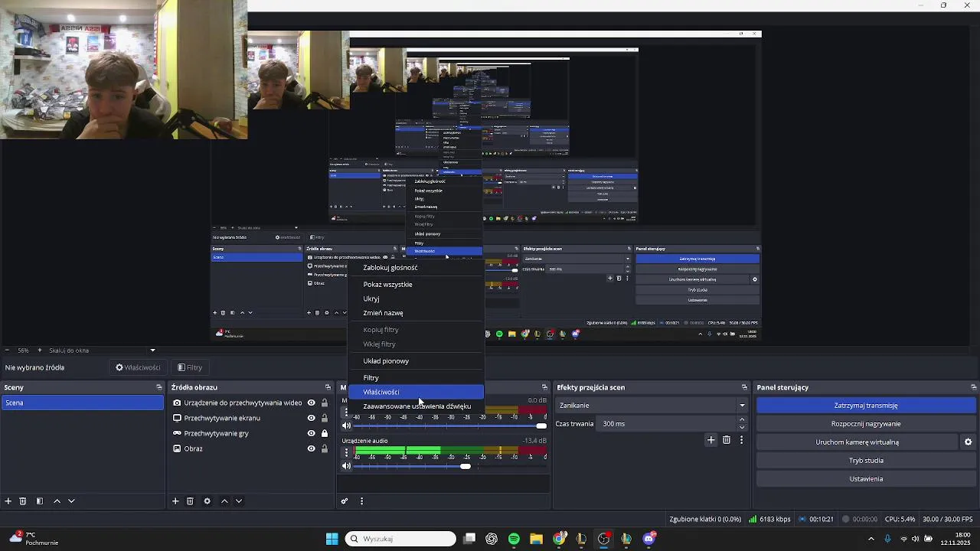The image size is (980, 551).
Task: Click Rozpocznij nagrywanie button
Action: (x=866, y=424)
